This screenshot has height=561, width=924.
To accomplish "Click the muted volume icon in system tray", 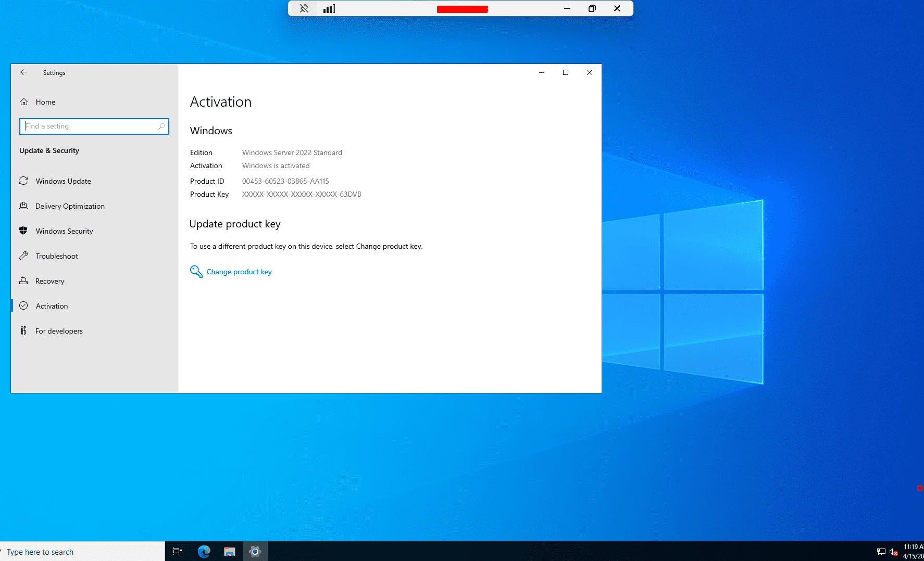I will tap(893, 552).
